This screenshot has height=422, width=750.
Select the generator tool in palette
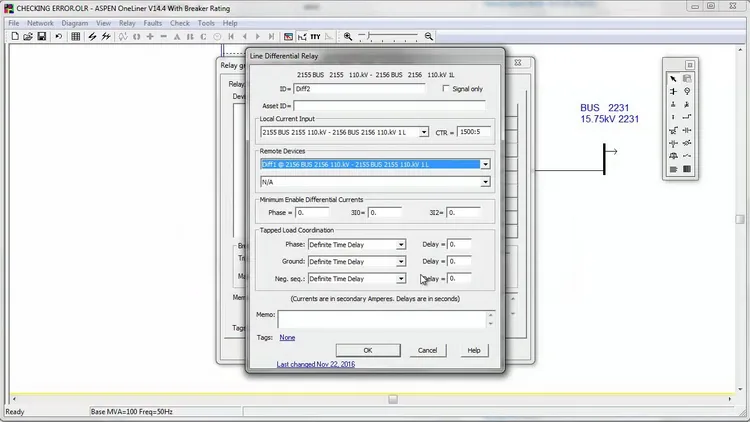coord(687,91)
